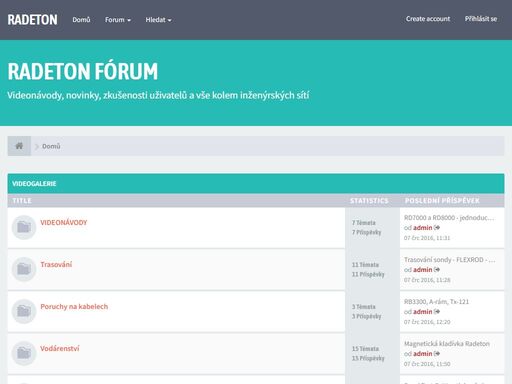Click the 07 čvc 2016, 12:20 date

click(x=427, y=322)
